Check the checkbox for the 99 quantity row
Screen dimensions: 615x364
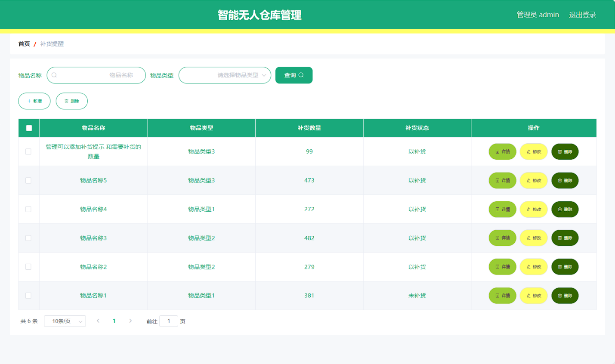tap(28, 151)
